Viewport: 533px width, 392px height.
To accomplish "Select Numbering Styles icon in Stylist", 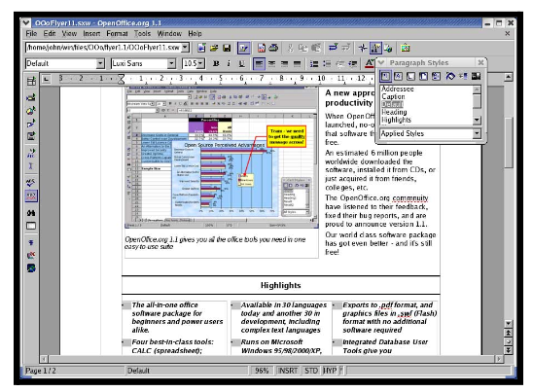I will tap(436, 76).
